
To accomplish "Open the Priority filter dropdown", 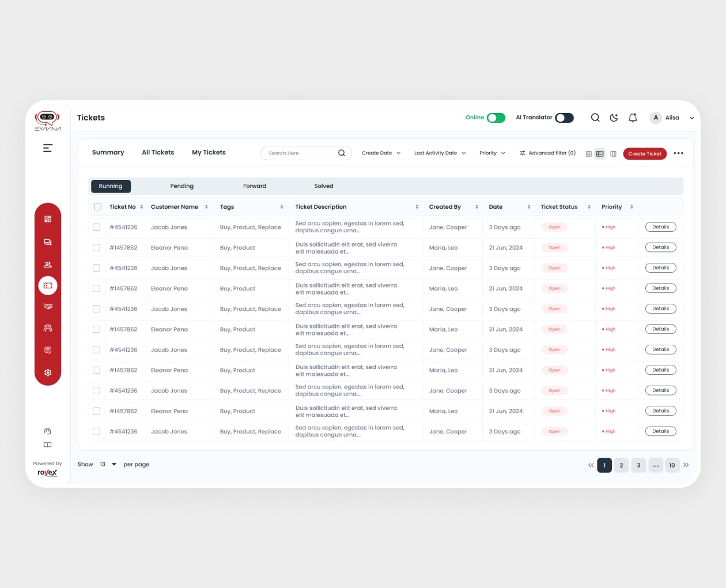I will coord(492,153).
